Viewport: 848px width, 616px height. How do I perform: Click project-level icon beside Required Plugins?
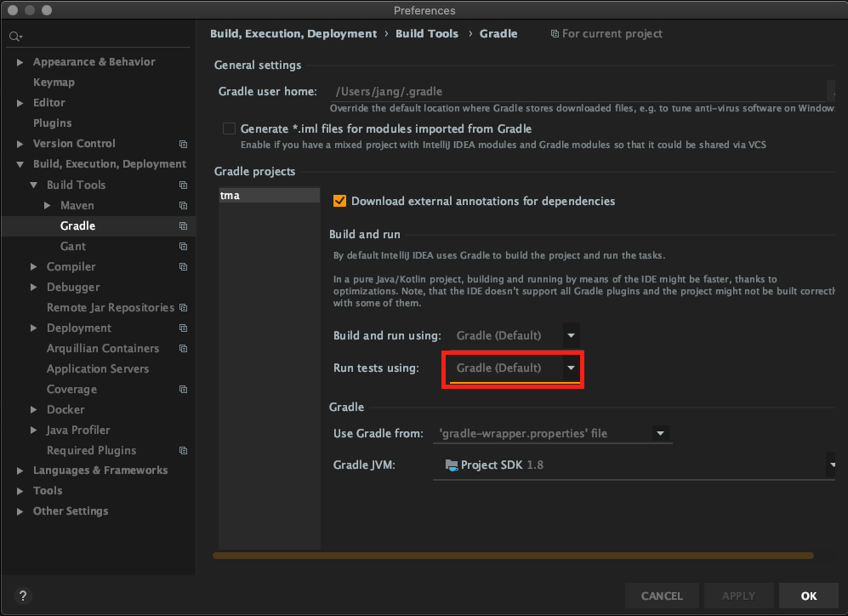tap(184, 450)
